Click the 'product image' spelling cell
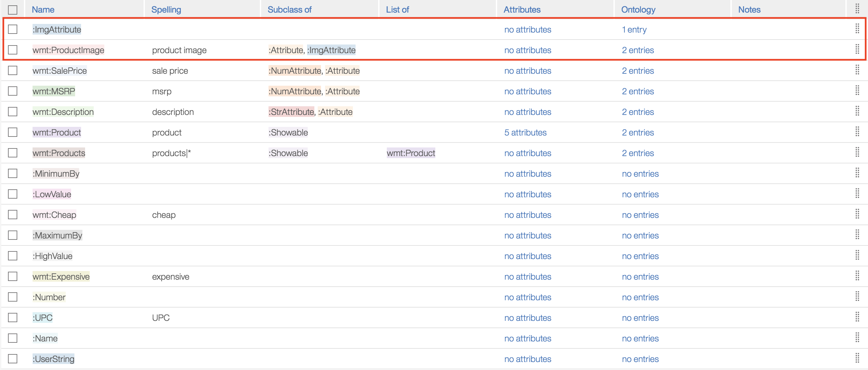Viewport: 868px width, 370px height. click(x=179, y=50)
